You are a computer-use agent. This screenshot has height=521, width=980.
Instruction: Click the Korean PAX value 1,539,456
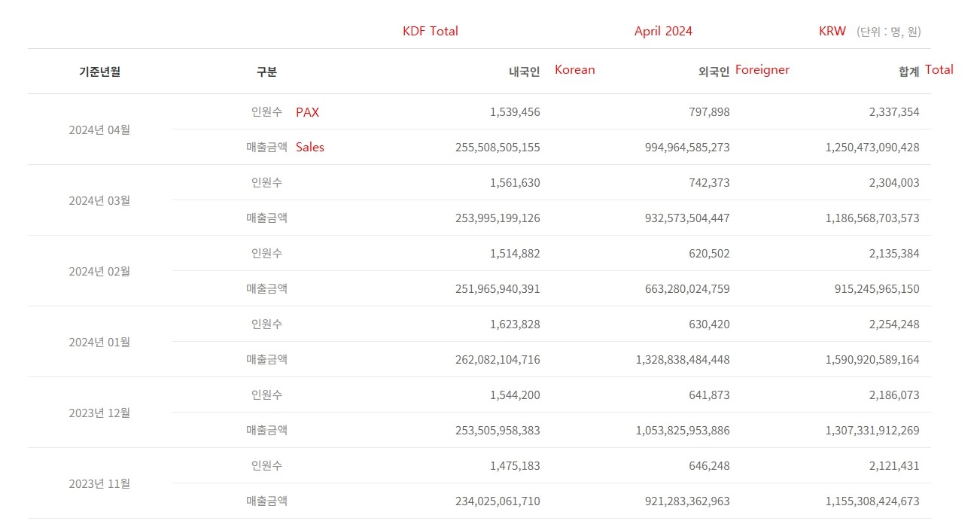click(x=515, y=112)
